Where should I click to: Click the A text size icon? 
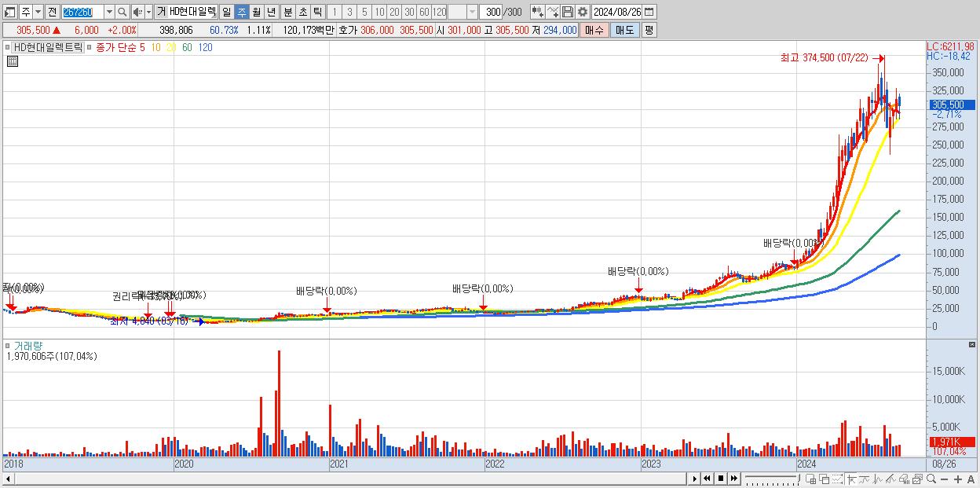(971, 479)
